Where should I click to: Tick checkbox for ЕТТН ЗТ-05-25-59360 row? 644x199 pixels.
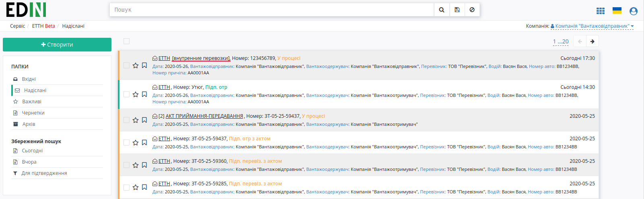(126, 165)
